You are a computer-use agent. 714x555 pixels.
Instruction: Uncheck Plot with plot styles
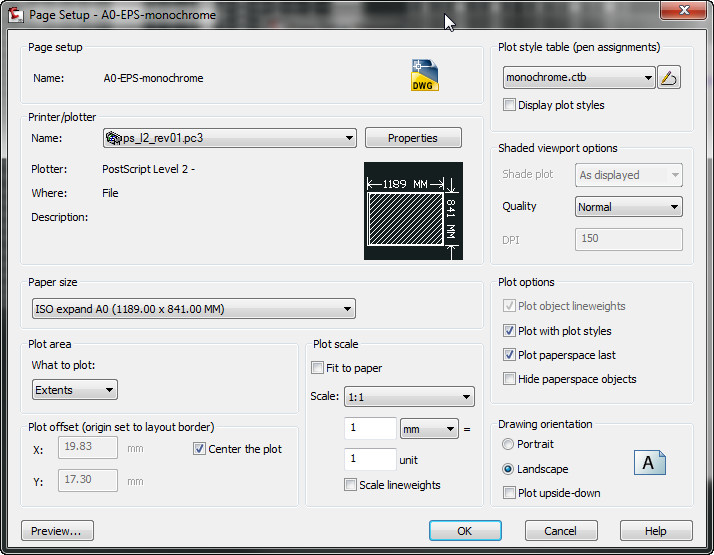click(509, 331)
